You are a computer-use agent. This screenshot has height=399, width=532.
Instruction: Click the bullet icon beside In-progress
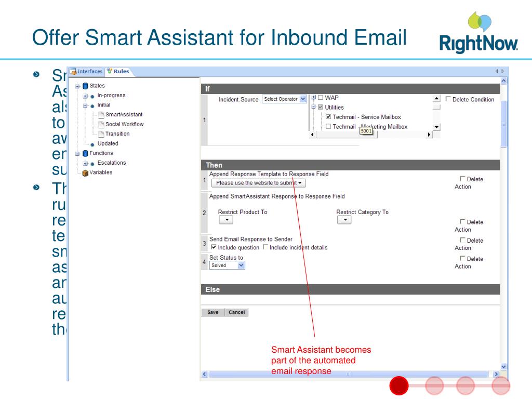click(x=92, y=96)
